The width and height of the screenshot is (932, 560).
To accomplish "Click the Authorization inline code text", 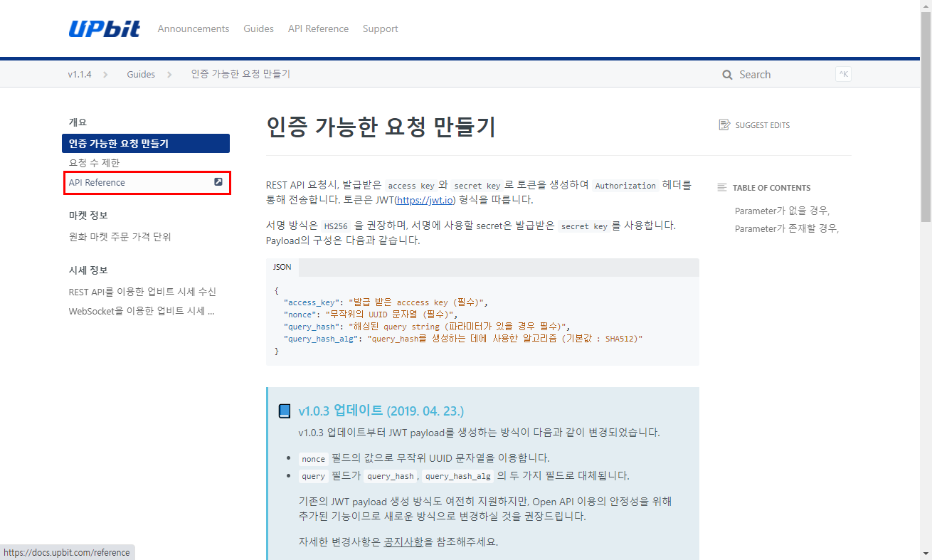I will click(x=625, y=186).
